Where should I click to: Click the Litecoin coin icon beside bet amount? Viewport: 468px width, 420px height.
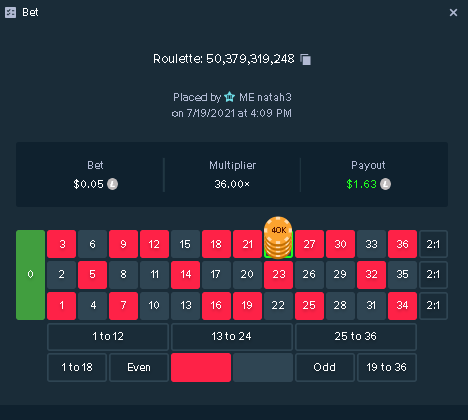click(x=112, y=184)
